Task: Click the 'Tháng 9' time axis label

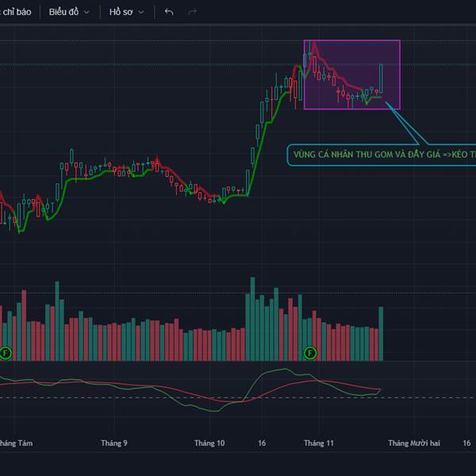Action: pyautogui.click(x=113, y=443)
